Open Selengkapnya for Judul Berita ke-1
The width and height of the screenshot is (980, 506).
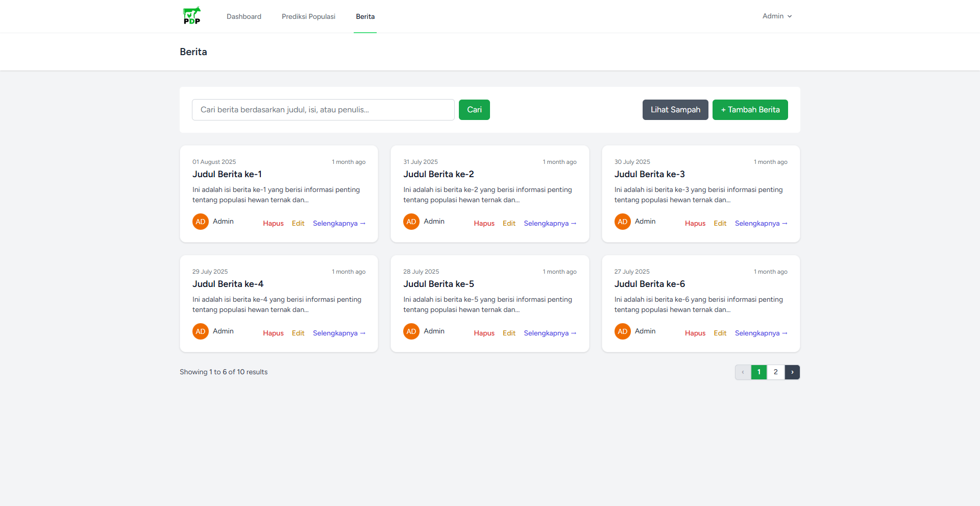point(339,223)
